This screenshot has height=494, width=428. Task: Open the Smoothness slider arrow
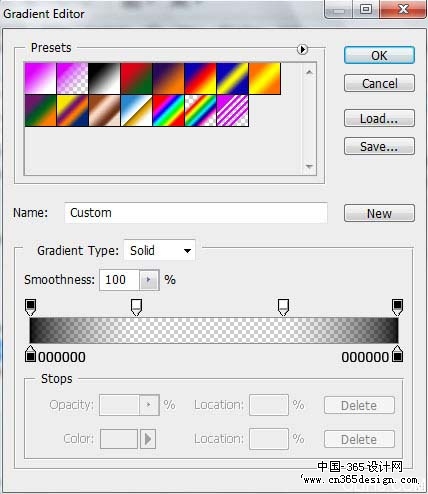click(x=149, y=280)
